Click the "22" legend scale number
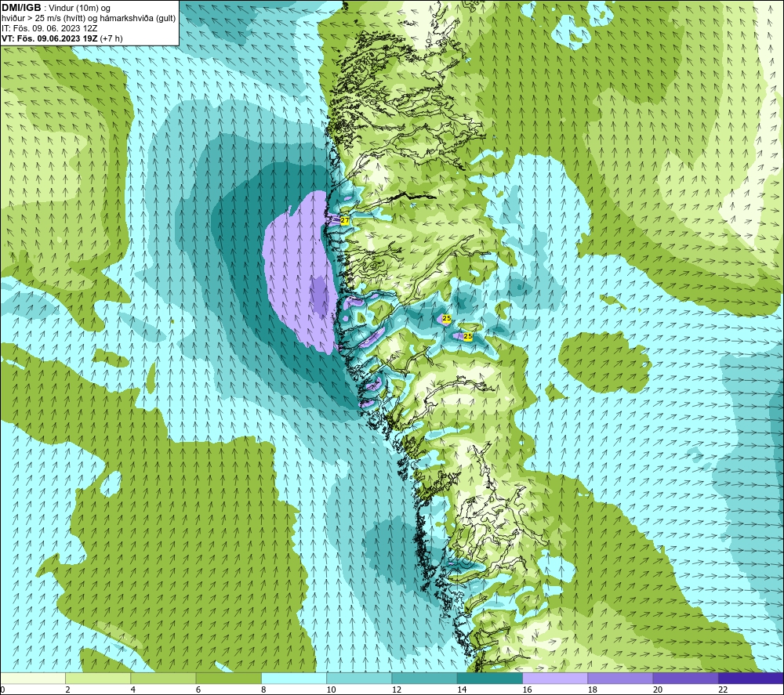 723,690
